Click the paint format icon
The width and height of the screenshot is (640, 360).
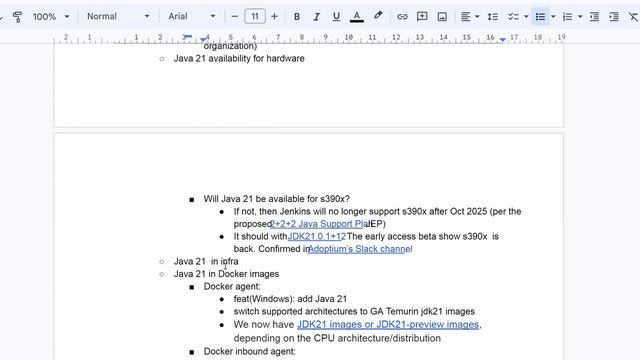(x=17, y=17)
